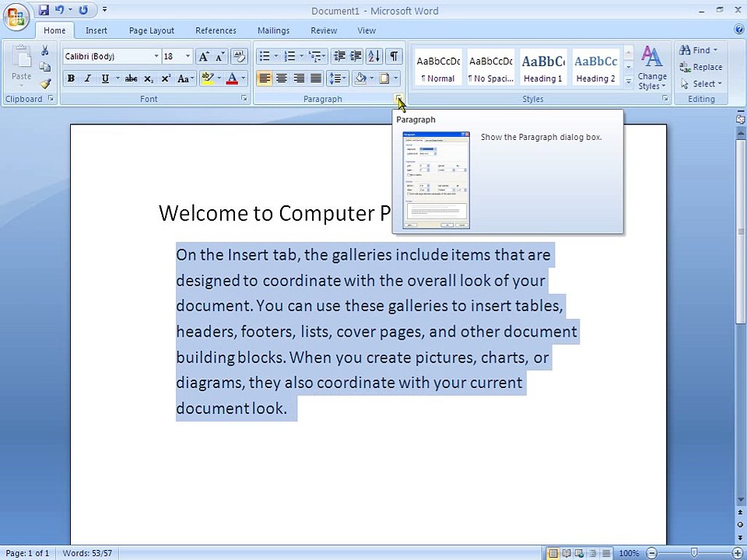Viewport: 747px width, 560px height.
Task: Toggle Show/Hide paragraph marks
Action: (x=394, y=57)
